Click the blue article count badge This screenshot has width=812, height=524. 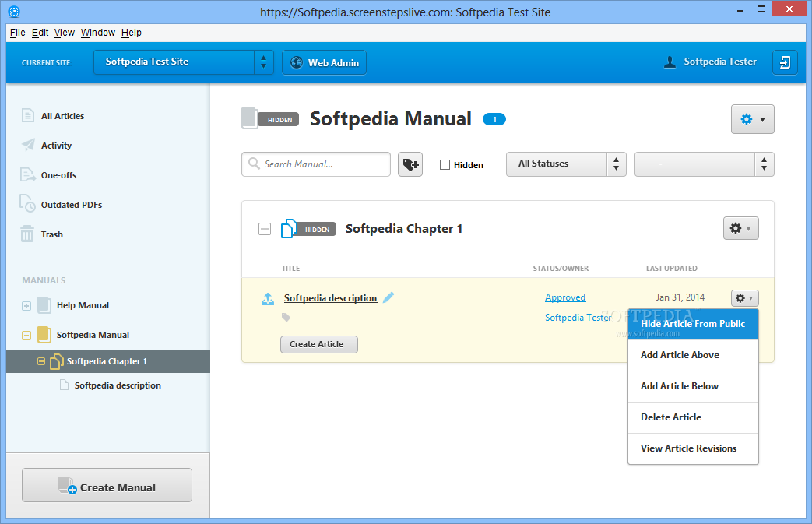[494, 120]
